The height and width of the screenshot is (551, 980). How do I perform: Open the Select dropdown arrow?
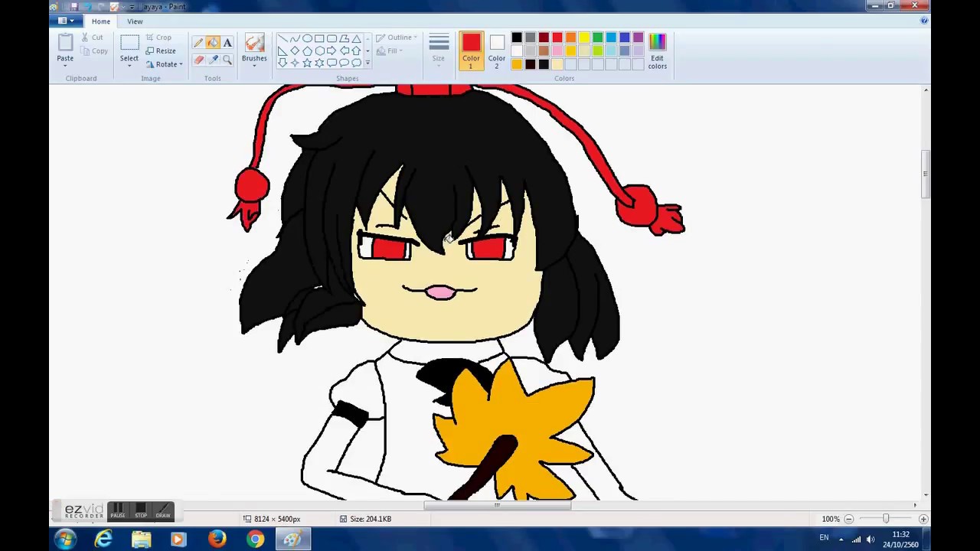pyautogui.click(x=129, y=66)
